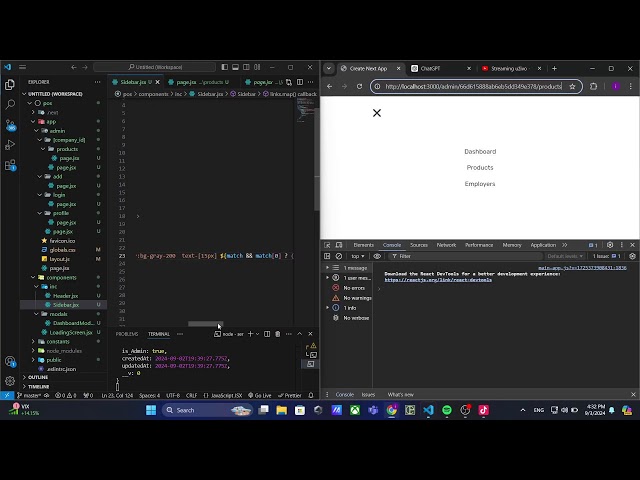Viewport: 640px width, 480px height.
Task: Click the Dashboard link on the page
Action: (x=480, y=151)
